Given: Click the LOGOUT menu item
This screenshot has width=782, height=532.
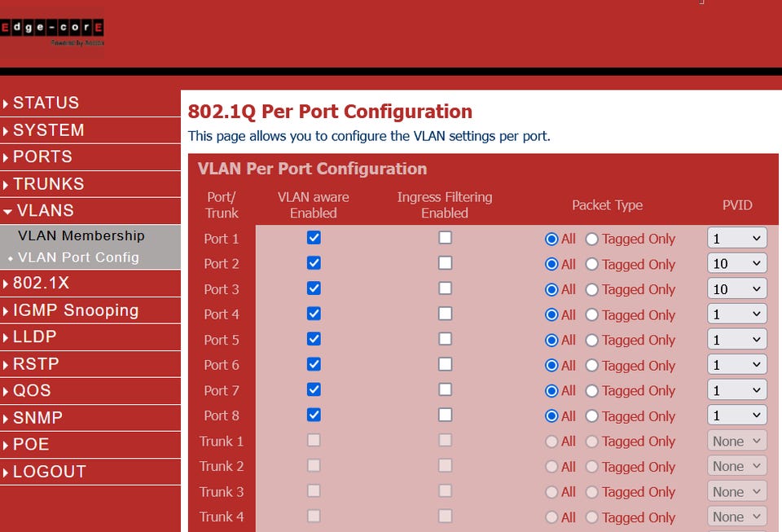Looking at the screenshot, I should point(49,472).
